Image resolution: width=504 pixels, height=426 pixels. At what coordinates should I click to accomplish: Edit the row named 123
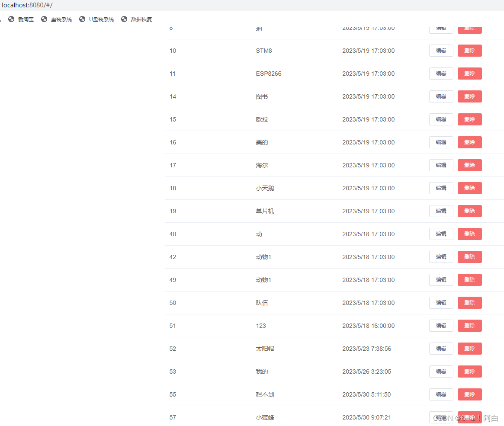click(x=441, y=326)
